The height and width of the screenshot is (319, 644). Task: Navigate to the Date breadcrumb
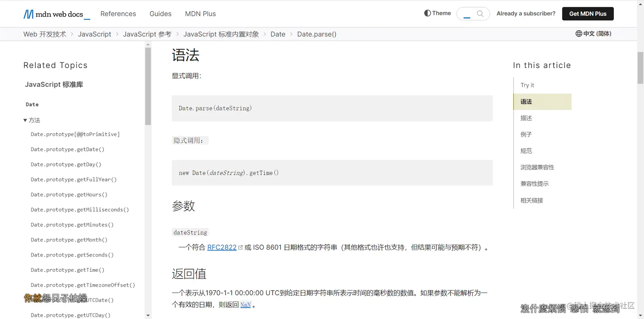click(278, 34)
